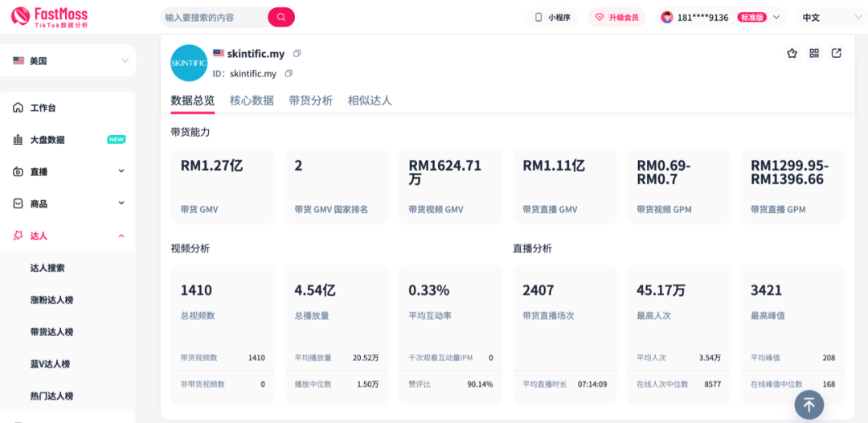Click the magnifier search button
The image size is (868, 423).
tap(281, 17)
